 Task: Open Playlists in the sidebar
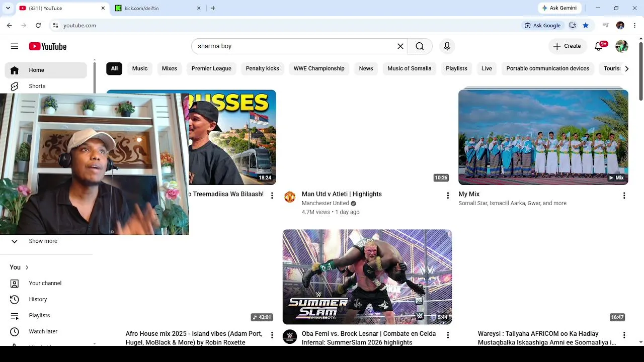coord(46,315)
